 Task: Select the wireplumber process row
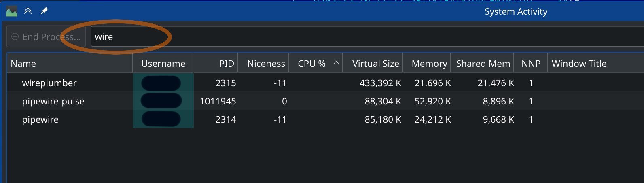tap(49, 83)
